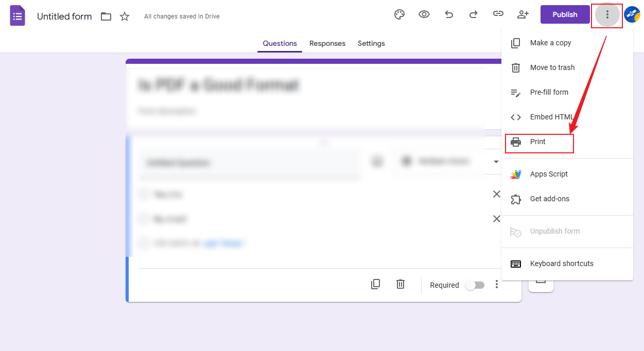This screenshot has width=644, height=351.
Task: Duplicate the current question
Action: click(375, 284)
